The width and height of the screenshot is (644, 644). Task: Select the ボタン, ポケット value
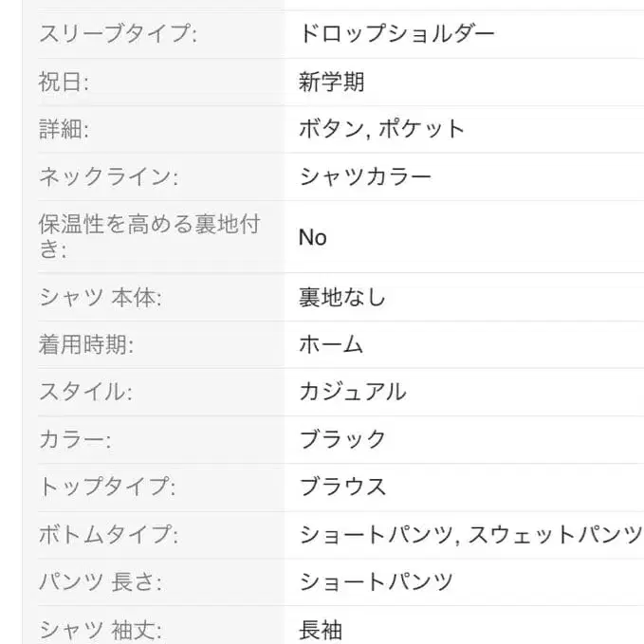point(381,130)
